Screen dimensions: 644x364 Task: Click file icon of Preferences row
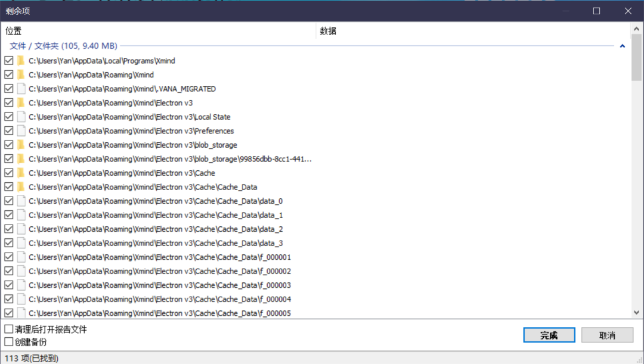click(21, 131)
